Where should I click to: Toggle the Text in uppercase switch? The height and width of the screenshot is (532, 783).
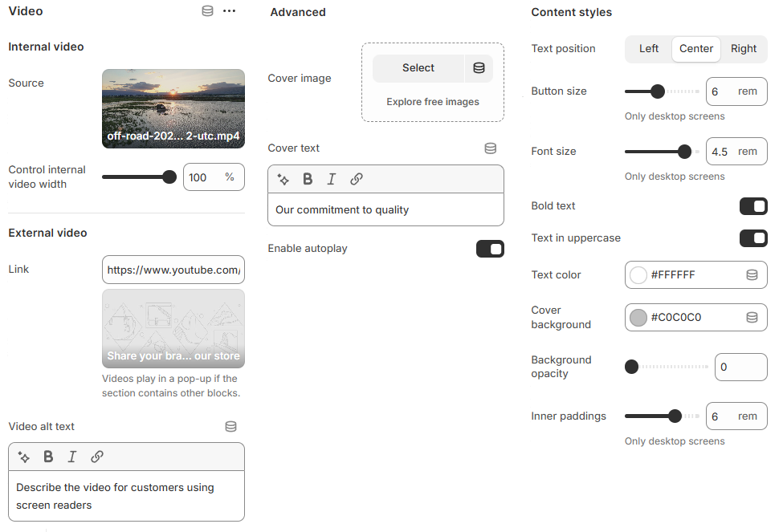(752, 238)
